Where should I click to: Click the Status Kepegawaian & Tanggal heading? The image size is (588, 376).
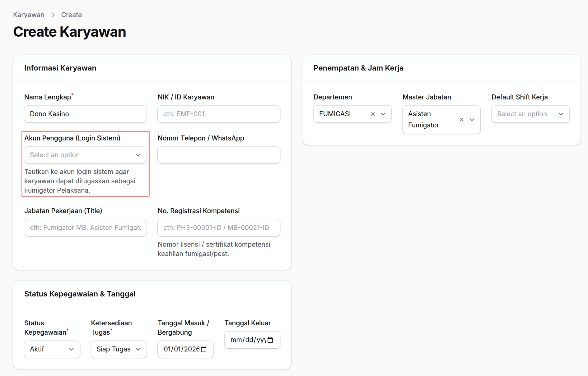tap(80, 294)
